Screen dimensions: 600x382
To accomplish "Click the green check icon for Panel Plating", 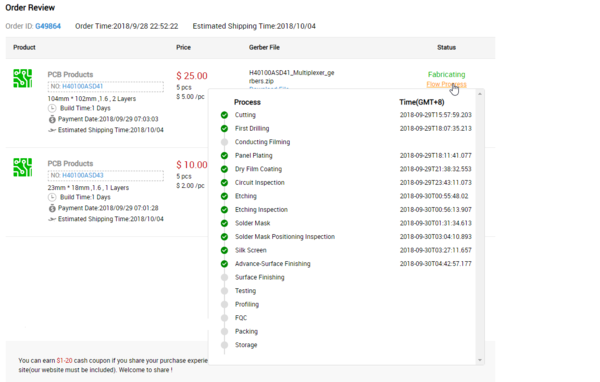I will (224, 155).
